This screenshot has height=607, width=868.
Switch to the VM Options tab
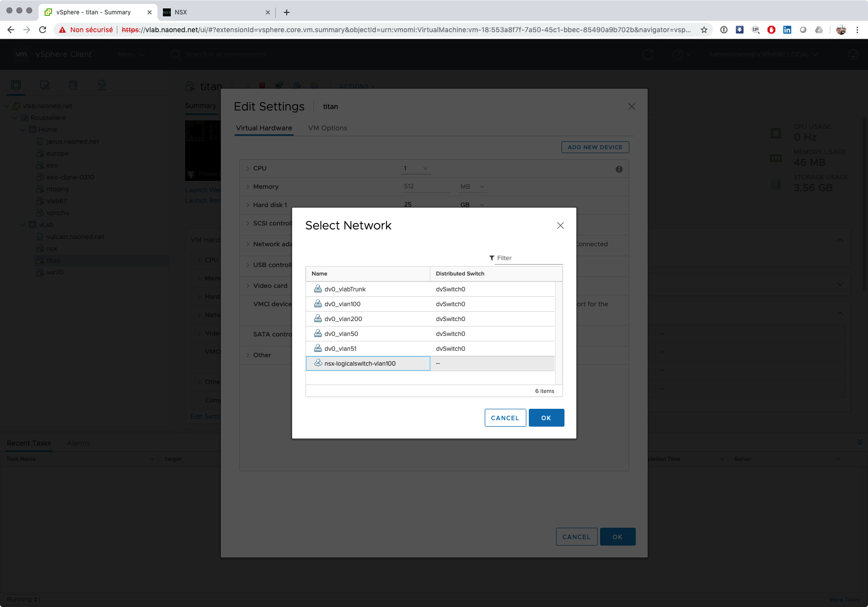coord(327,128)
